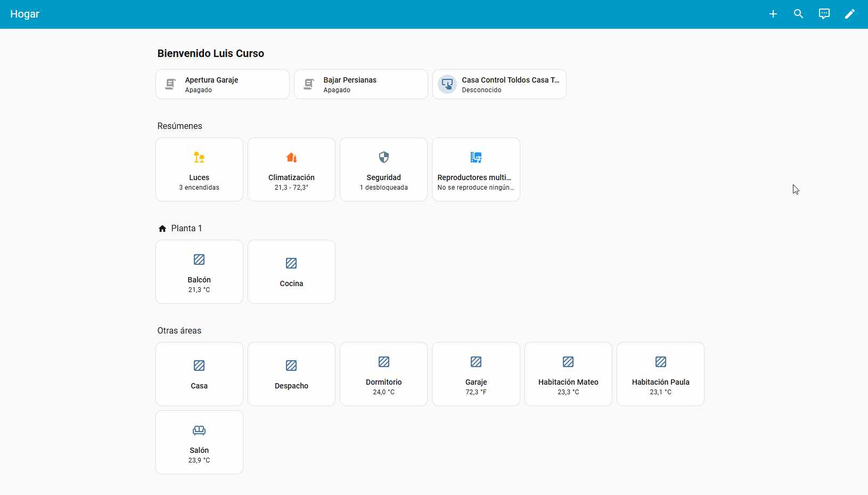Open the Casa area card
This screenshot has height=495, width=868.
point(199,374)
